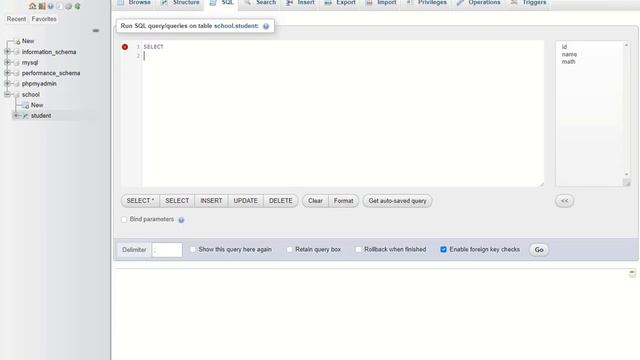Screen dimensions: 640x360
Task: Go to the Search tab
Action: click(x=260, y=3)
